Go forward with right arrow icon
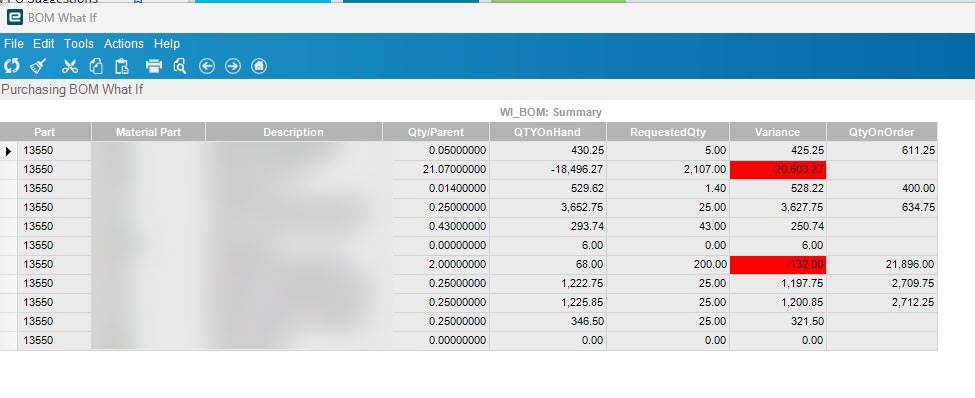975x398 pixels. tap(233, 65)
